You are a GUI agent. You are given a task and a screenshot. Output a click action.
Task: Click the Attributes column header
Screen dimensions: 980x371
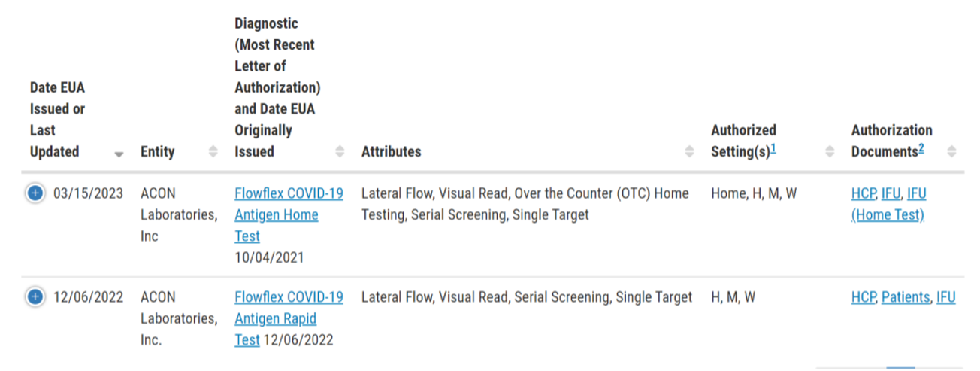[x=392, y=151]
